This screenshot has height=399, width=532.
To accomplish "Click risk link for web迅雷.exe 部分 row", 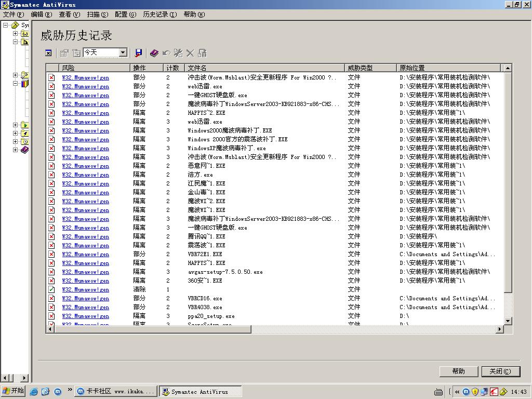I will point(85,87).
